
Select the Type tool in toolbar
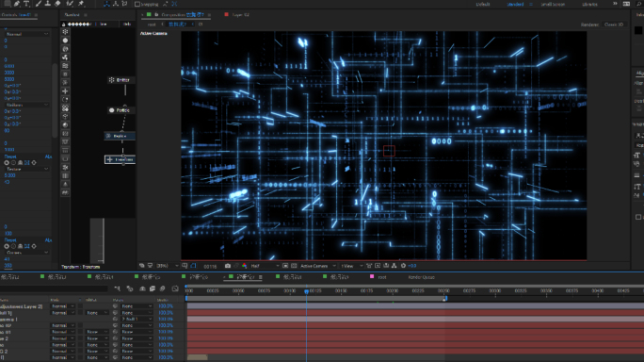coord(26,3)
